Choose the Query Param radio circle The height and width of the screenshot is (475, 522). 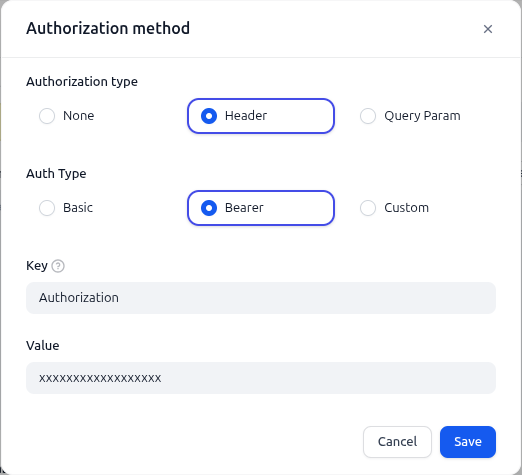point(368,116)
